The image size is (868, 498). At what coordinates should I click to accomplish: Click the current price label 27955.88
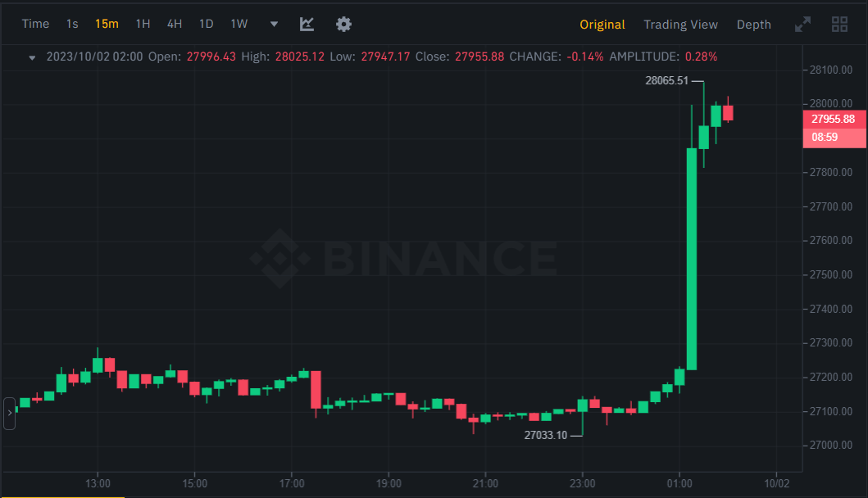[x=833, y=119]
